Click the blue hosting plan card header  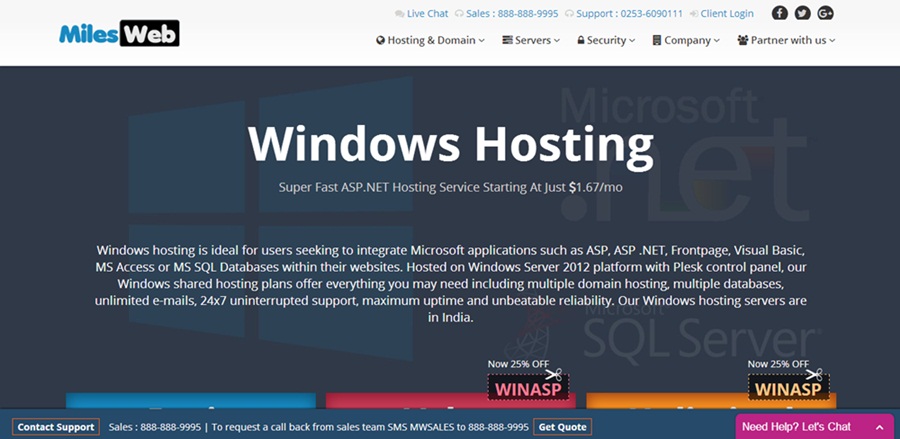(191, 401)
